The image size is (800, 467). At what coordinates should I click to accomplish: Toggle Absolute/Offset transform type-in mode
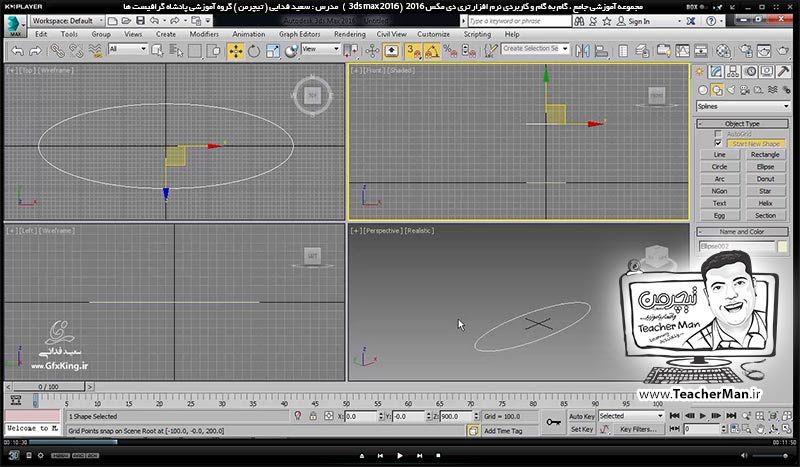(x=329, y=416)
